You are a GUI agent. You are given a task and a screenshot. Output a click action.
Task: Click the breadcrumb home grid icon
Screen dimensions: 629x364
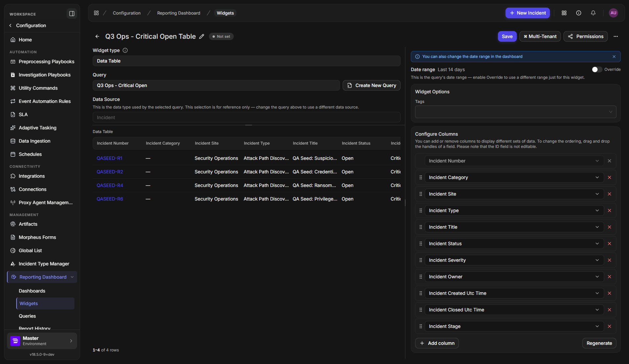tap(96, 13)
